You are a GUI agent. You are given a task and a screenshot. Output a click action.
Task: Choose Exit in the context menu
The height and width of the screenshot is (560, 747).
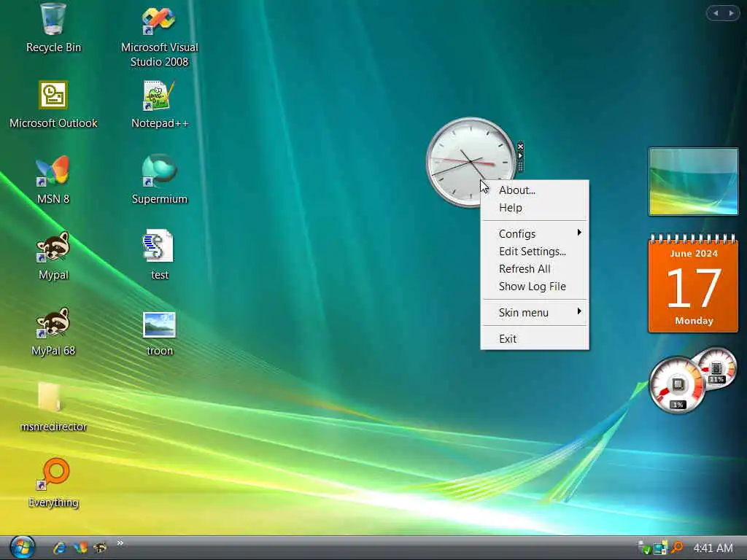(535, 338)
